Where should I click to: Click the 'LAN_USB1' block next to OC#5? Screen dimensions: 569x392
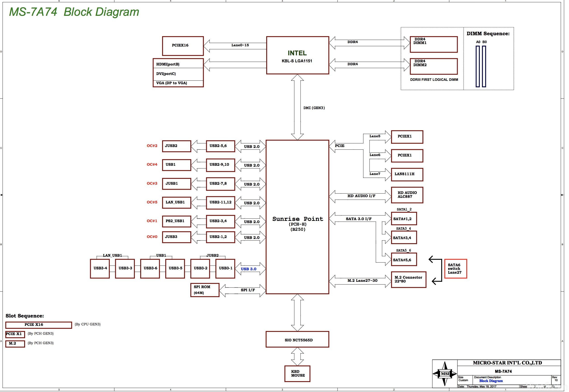click(176, 203)
